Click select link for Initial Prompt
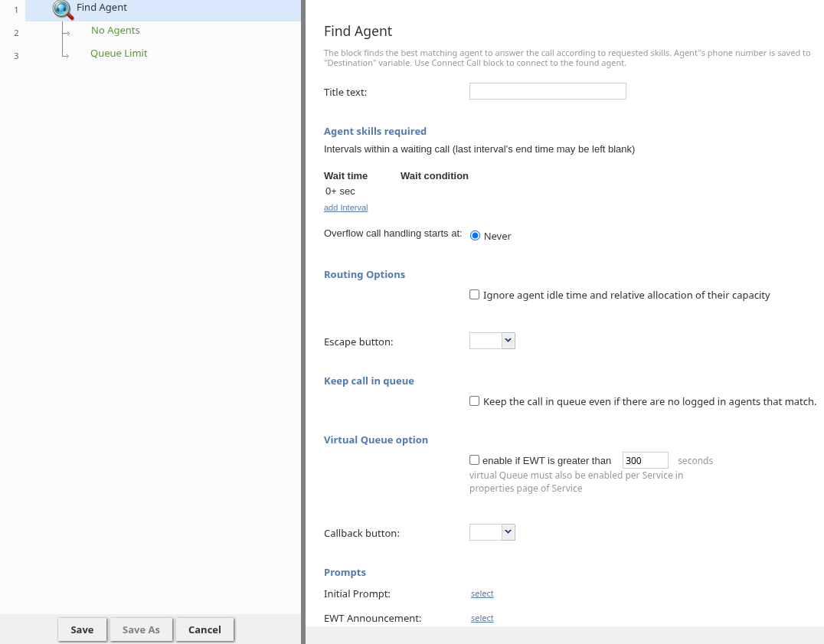The width and height of the screenshot is (824, 644). point(482,593)
